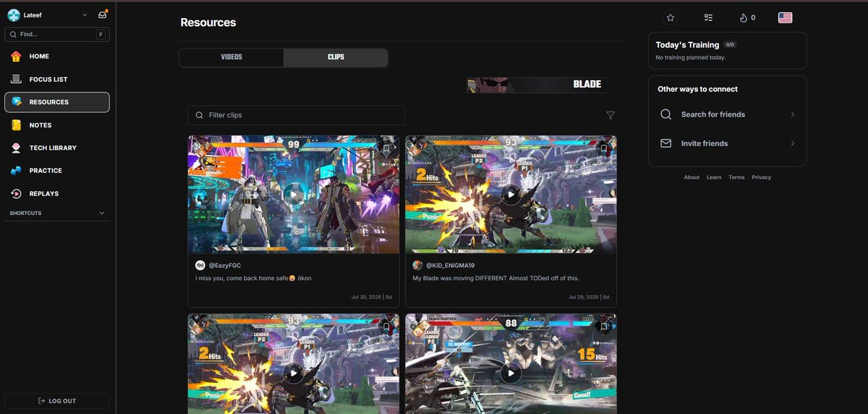
Task: Open Search for friends
Action: (727, 114)
